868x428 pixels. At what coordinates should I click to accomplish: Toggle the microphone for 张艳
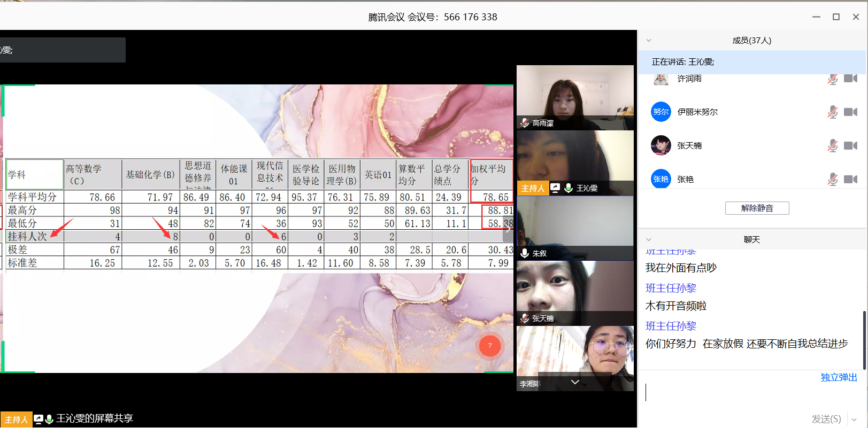click(832, 180)
